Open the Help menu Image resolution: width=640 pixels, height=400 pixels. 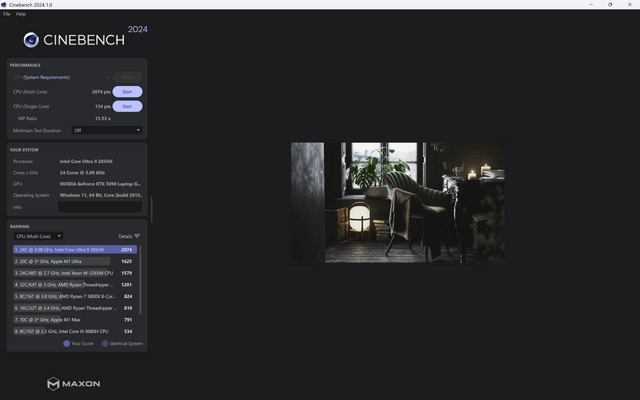(21, 14)
